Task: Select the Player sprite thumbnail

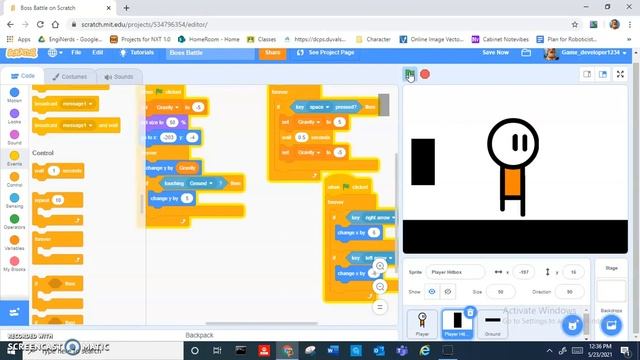Action: pos(422,324)
